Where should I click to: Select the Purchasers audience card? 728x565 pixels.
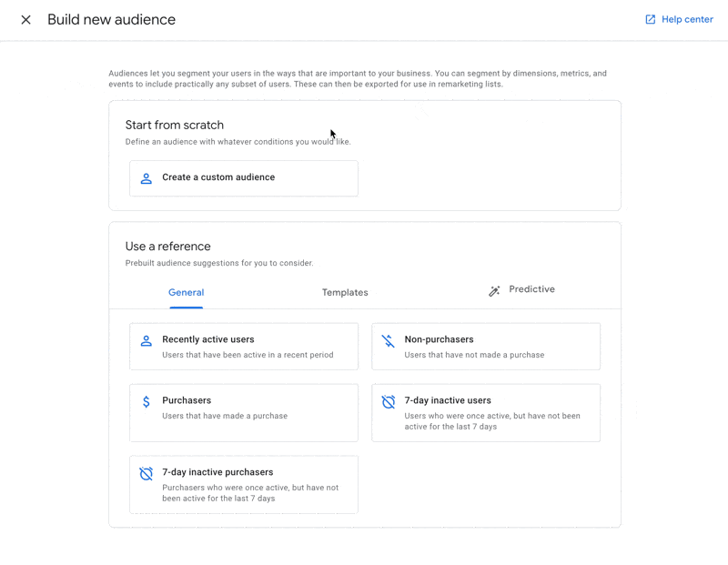[244, 413]
